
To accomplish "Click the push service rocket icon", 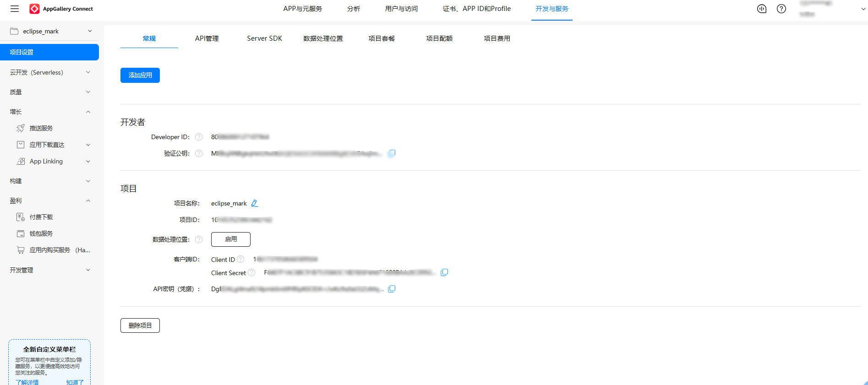I will (21, 128).
